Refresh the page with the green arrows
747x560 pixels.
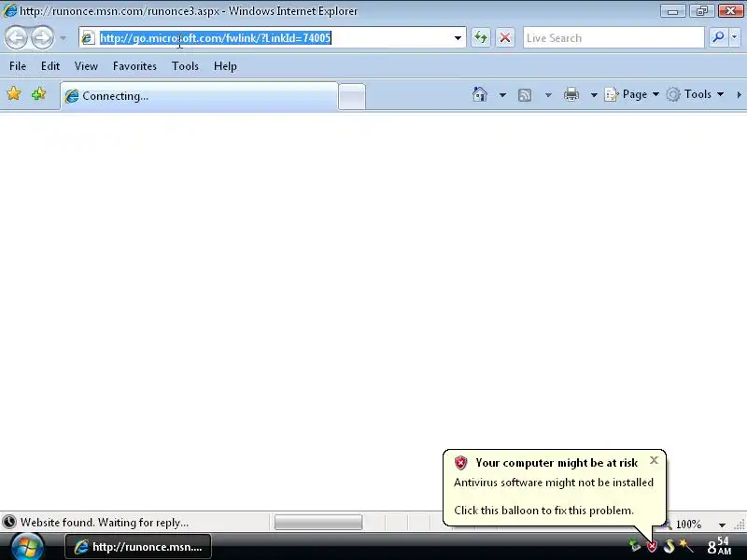coord(481,37)
